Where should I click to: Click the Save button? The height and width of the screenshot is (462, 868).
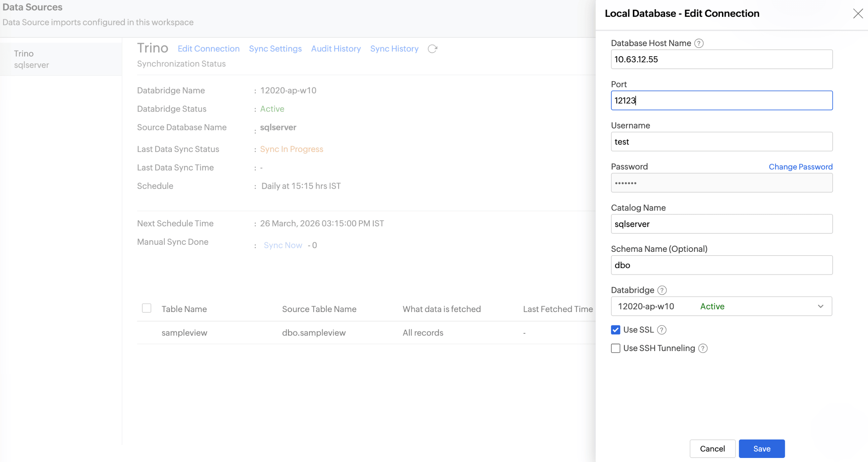762,449
